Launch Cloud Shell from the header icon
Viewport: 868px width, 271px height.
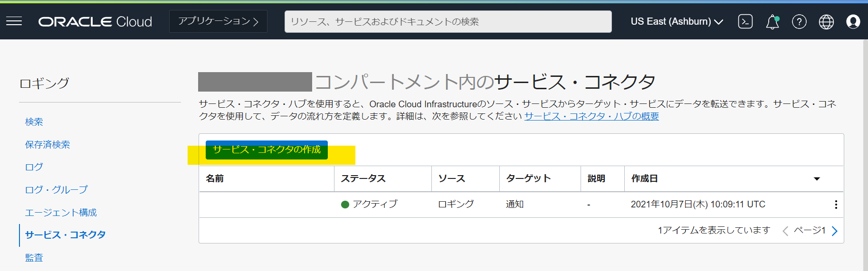(745, 21)
